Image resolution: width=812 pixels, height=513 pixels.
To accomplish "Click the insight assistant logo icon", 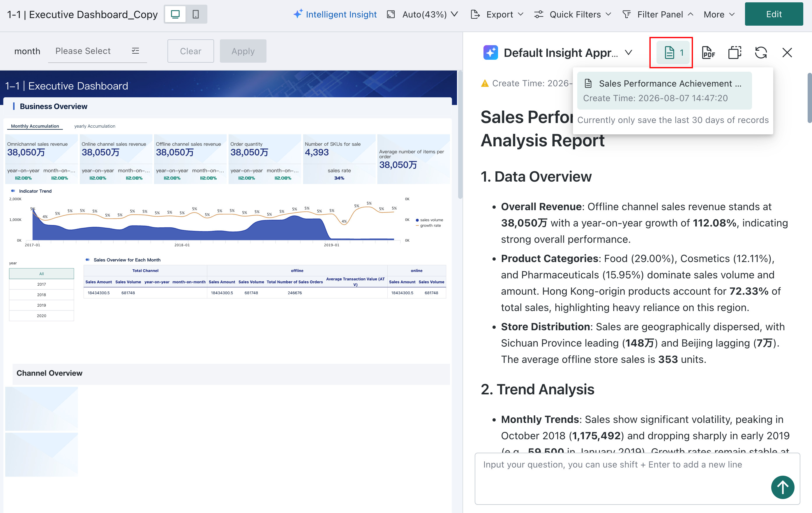I will (x=490, y=52).
